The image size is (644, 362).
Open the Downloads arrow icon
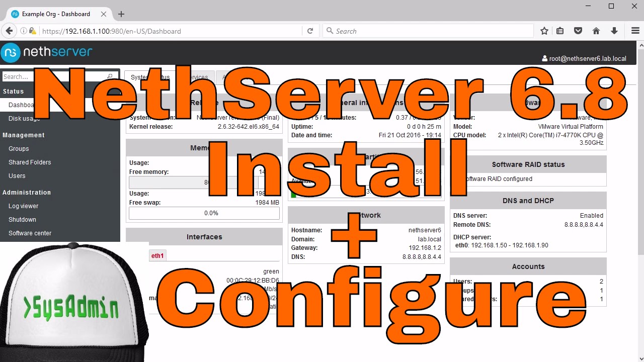pos(614,31)
